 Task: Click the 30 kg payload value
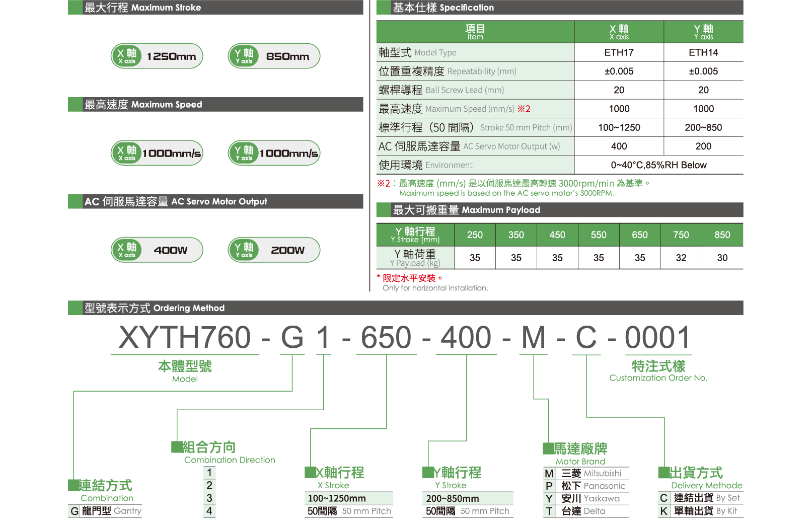pyautogui.click(x=722, y=258)
